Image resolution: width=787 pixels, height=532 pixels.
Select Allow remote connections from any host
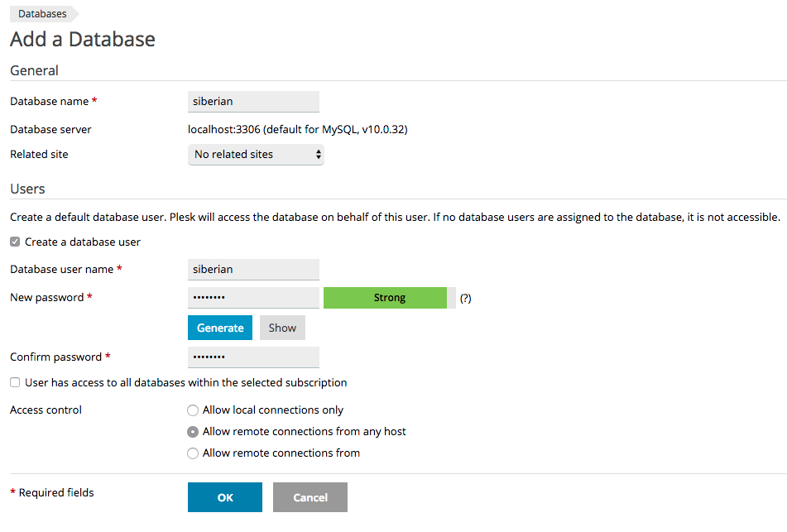(x=193, y=432)
